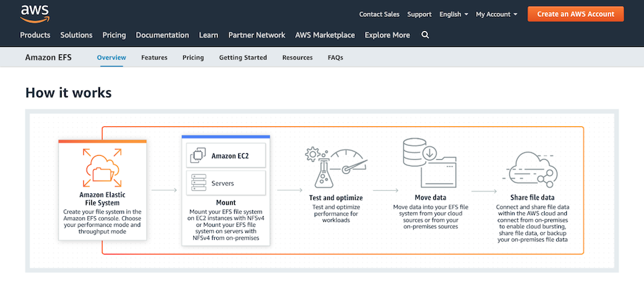Screen dimensions: 644x282
Task: Open the Documentation menu
Action: coord(162,35)
